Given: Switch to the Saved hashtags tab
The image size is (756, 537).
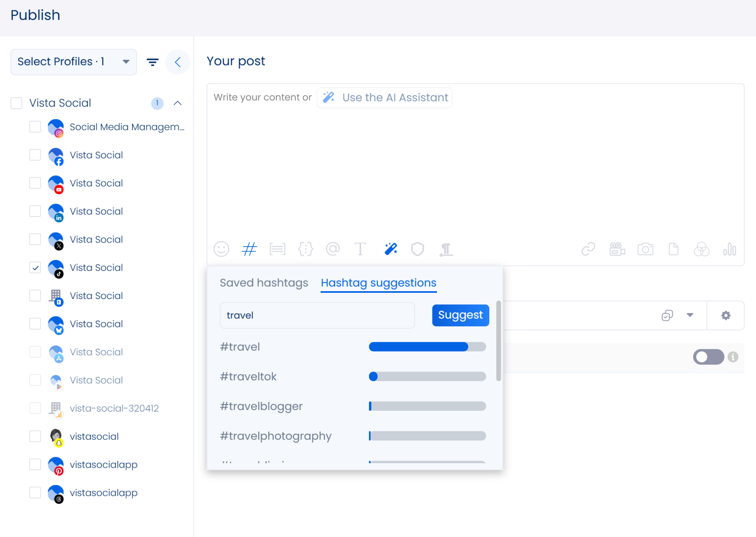Looking at the screenshot, I should pyautogui.click(x=264, y=283).
